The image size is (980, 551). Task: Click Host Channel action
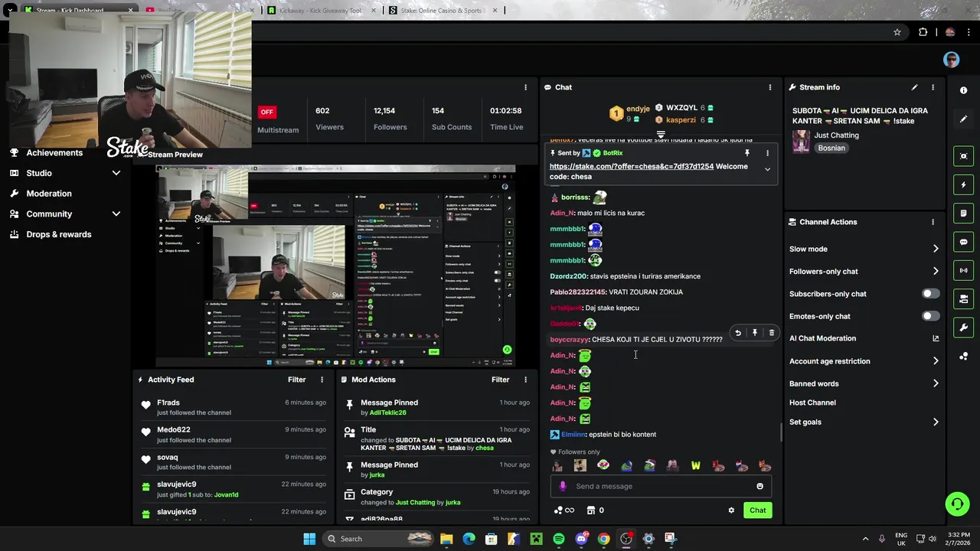point(812,403)
